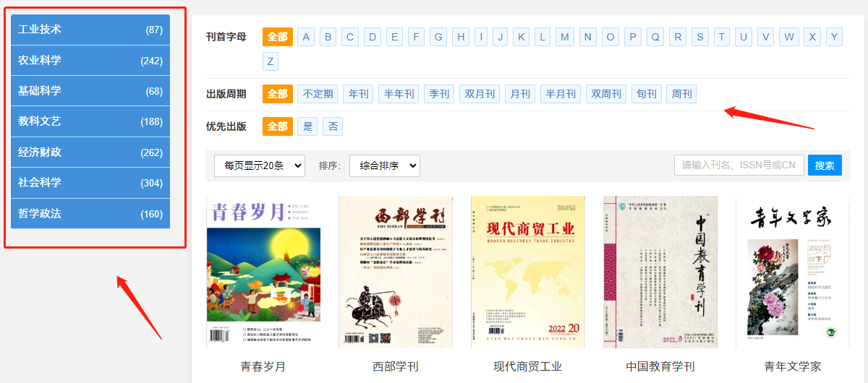Filter journals by letter A
868x383 pixels.
(307, 37)
